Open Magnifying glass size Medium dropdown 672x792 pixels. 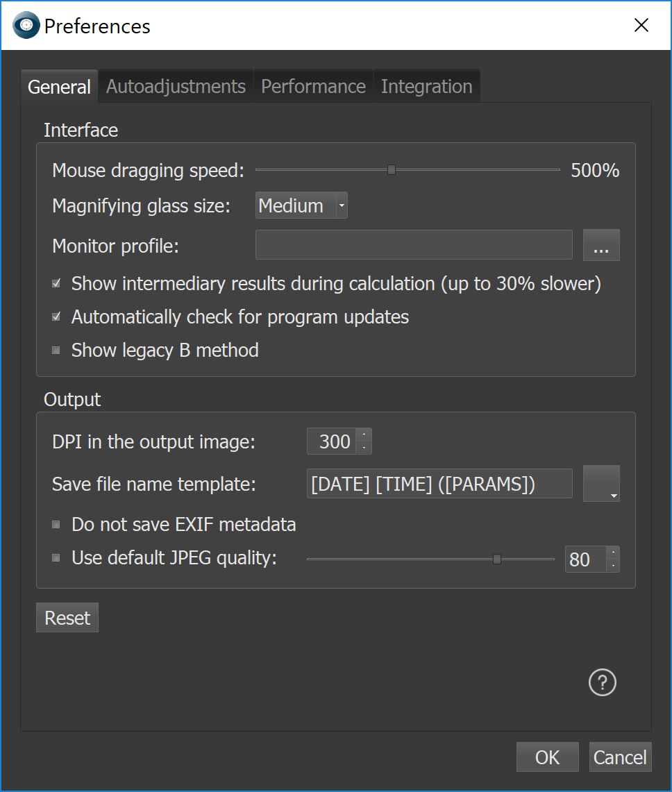pyautogui.click(x=301, y=205)
